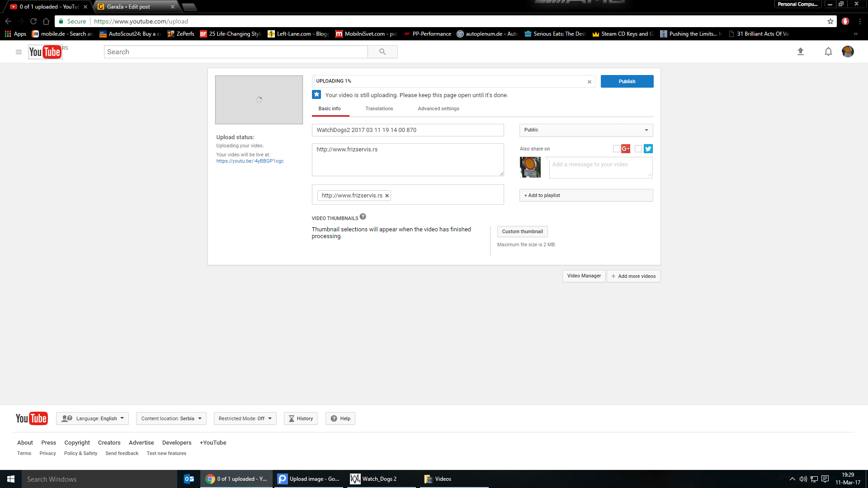
Task: Open Restricted Mode: Off dropdown
Action: [245, 418]
